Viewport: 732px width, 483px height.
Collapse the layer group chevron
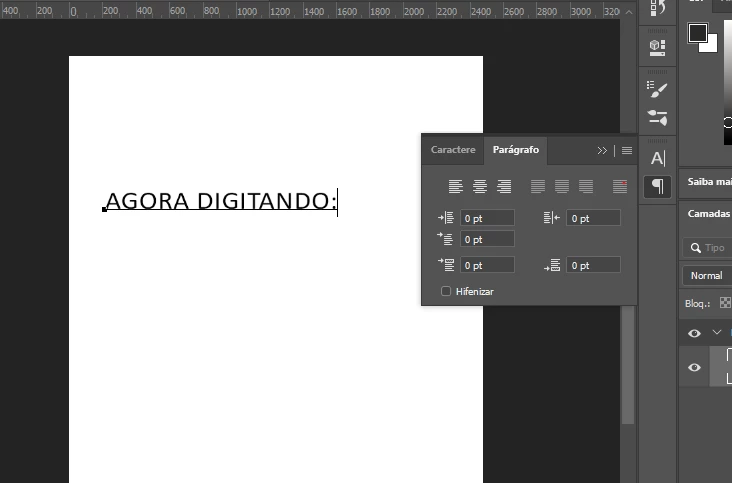coord(717,332)
